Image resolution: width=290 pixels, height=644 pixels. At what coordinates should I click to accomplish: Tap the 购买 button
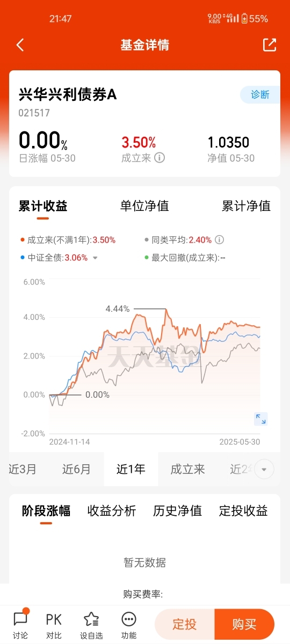pos(244,624)
